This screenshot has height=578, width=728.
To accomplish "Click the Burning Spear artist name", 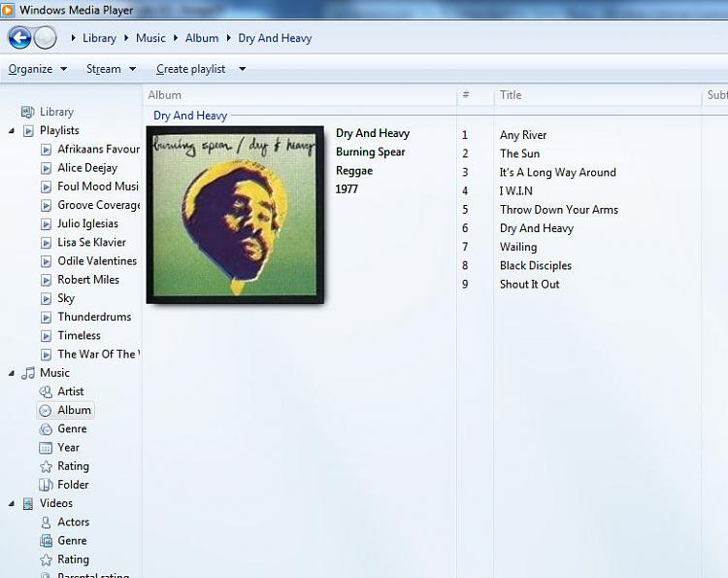I will tap(371, 152).
